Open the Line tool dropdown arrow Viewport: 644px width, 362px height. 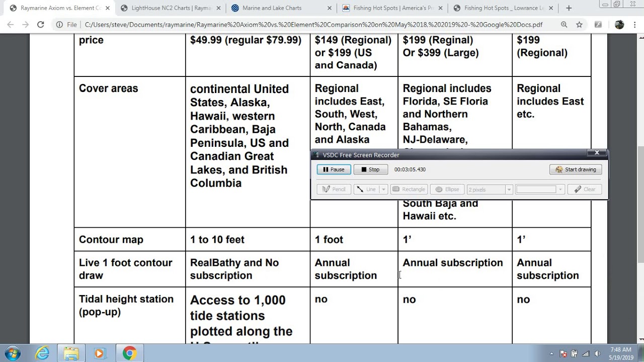click(x=383, y=189)
